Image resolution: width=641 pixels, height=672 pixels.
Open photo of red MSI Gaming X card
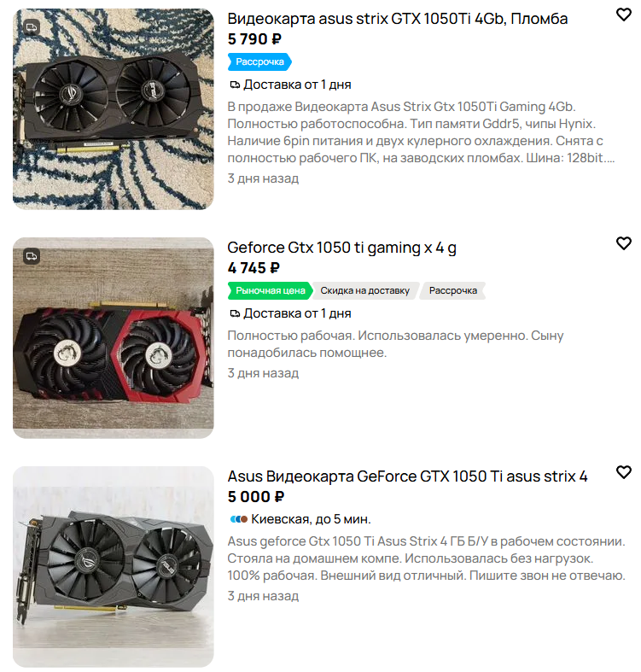114,338
